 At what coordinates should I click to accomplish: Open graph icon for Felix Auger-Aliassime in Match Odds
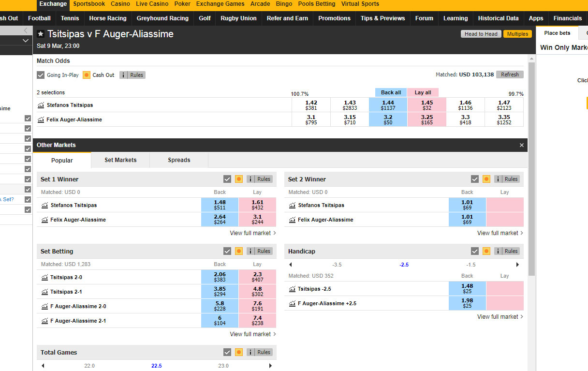tap(41, 119)
